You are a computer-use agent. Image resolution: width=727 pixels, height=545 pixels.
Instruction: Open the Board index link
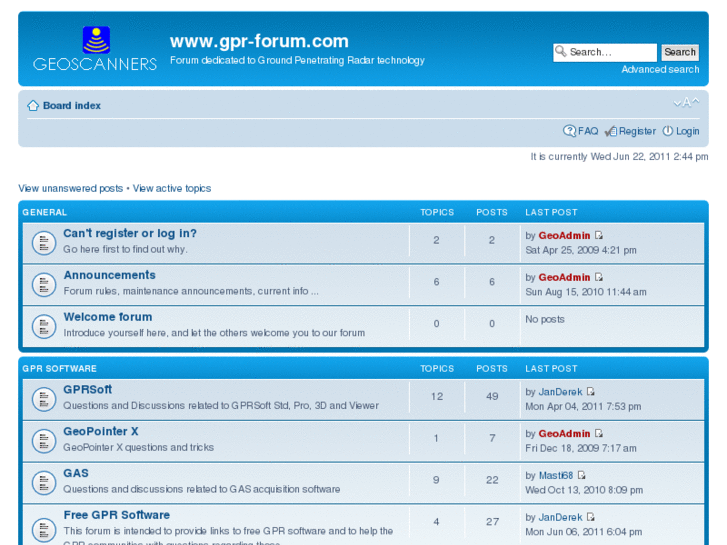(x=72, y=106)
